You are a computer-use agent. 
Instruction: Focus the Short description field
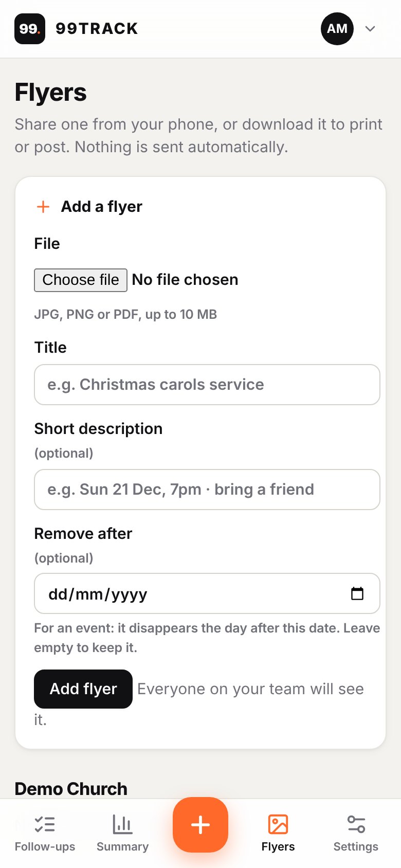pyautogui.click(x=207, y=490)
